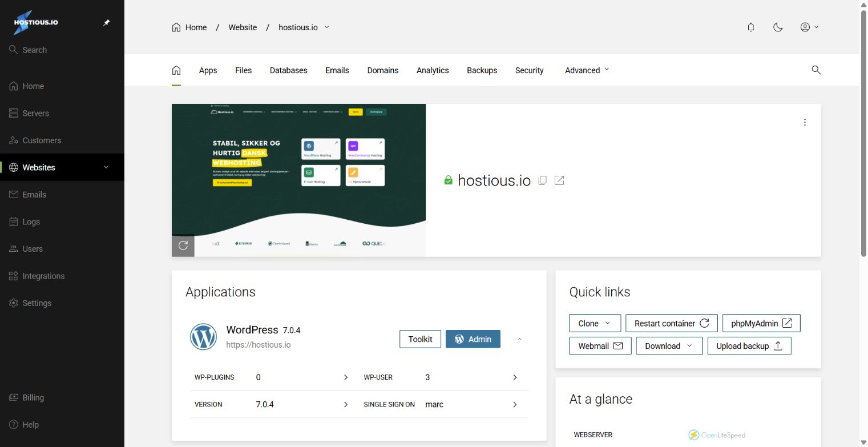Image resolution: width=868 pixels, height=447 pixels.
Task: Open the Clone dropdown
Action: click(595, 323)
